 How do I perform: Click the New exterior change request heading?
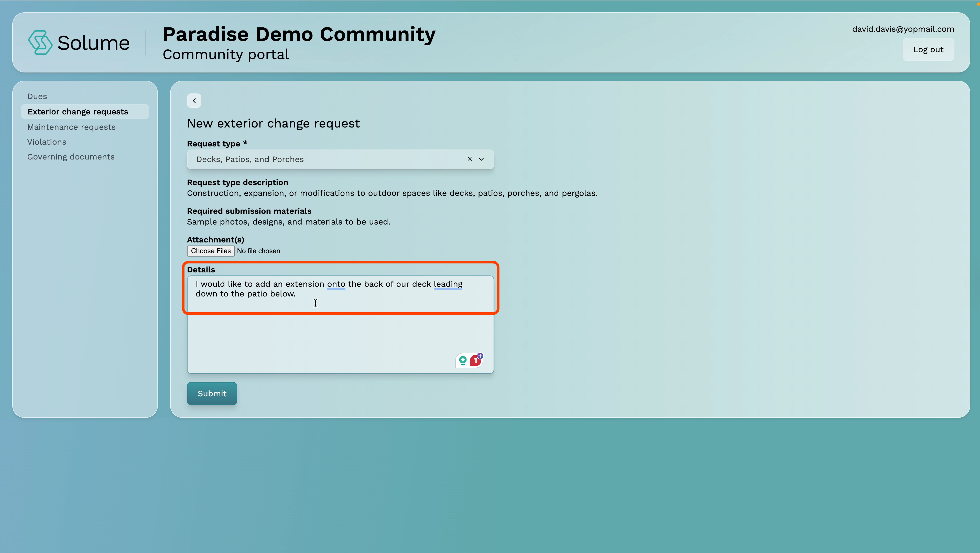273,123
